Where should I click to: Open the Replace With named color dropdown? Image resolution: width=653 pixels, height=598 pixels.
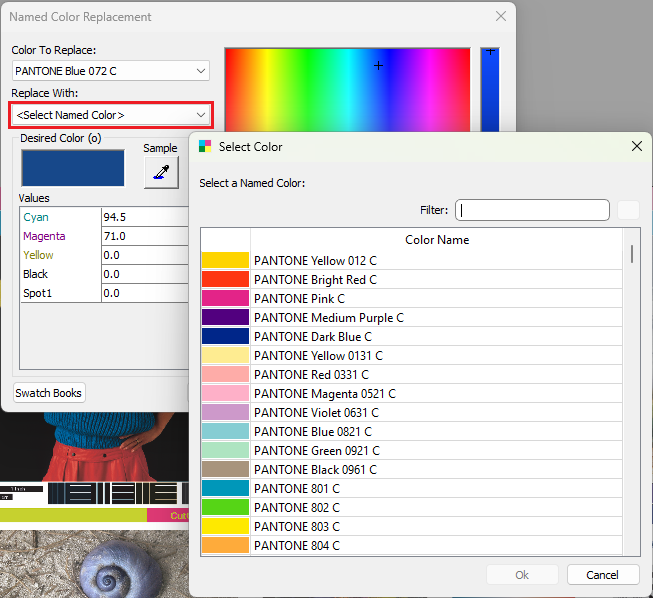[x=110, y=115]
